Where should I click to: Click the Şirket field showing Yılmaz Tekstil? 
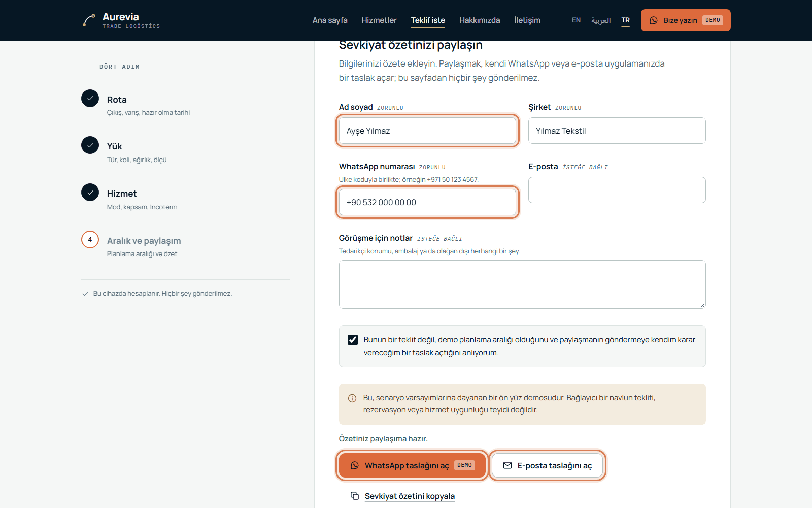pyautogui.click(x=617, y=131)
